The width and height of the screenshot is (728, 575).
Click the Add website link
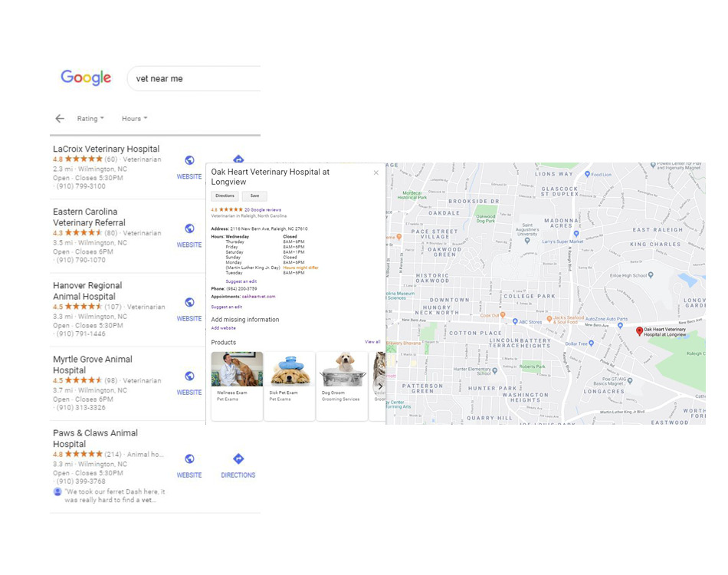(x=223, y=328)
